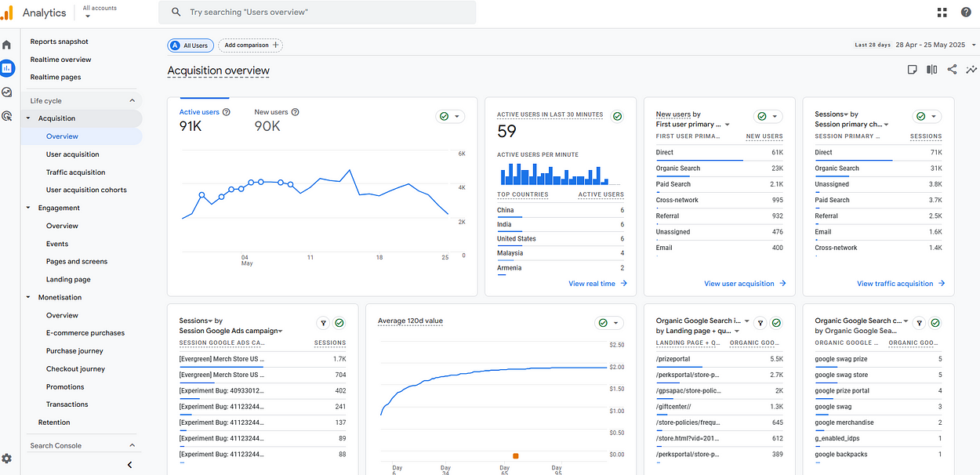
Task: Open date range 28 Apr - 25 May dropdown
Action: coord(934,45)
